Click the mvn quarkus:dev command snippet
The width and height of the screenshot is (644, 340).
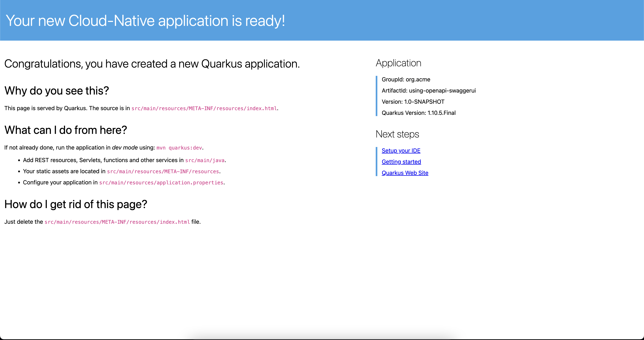pos(179,148)
